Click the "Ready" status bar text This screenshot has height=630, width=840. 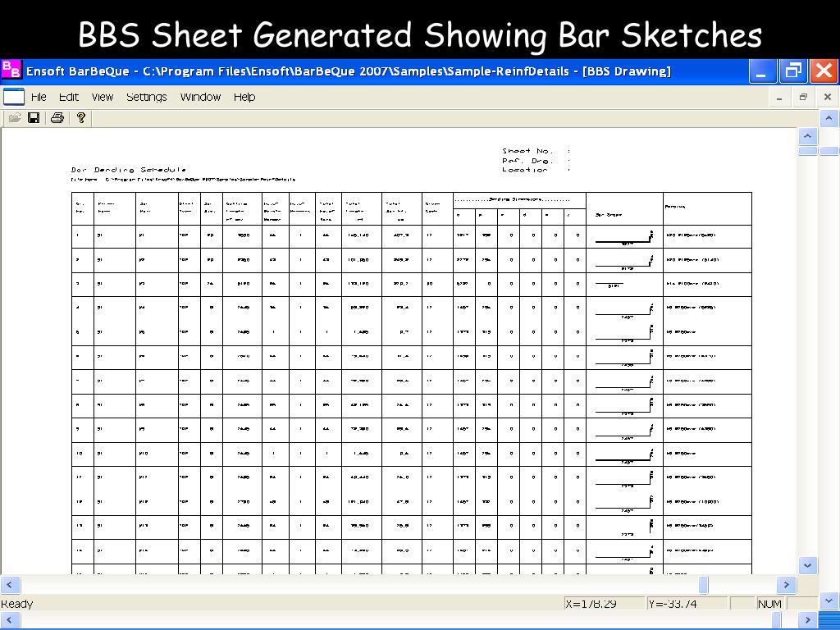(x=16, y=604)
